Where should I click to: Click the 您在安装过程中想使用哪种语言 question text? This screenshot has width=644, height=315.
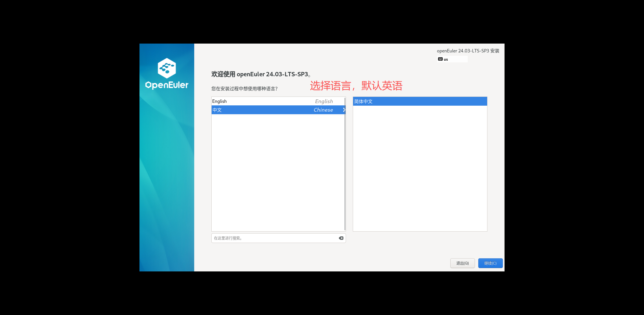244,89
